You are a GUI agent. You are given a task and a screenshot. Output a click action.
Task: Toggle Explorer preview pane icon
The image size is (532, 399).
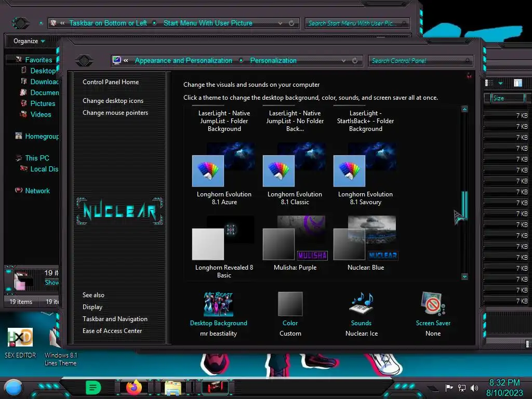tap(518, 83)
